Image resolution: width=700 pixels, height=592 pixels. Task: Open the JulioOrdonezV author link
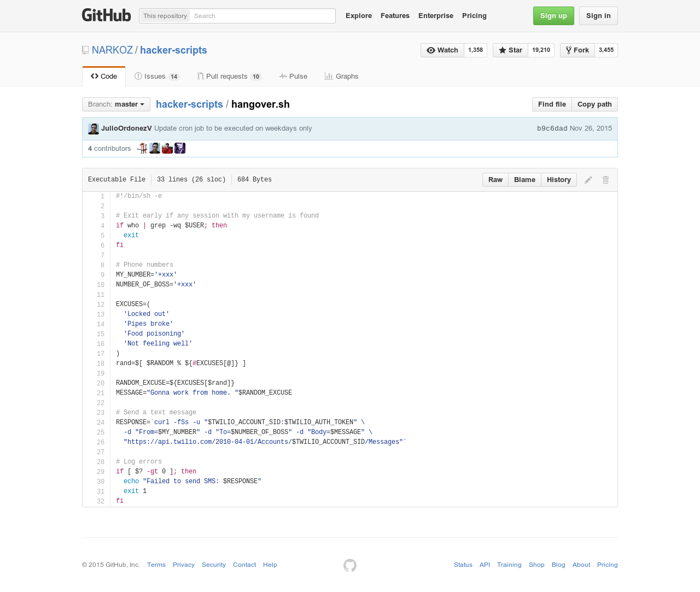click(x=126, y=128)
